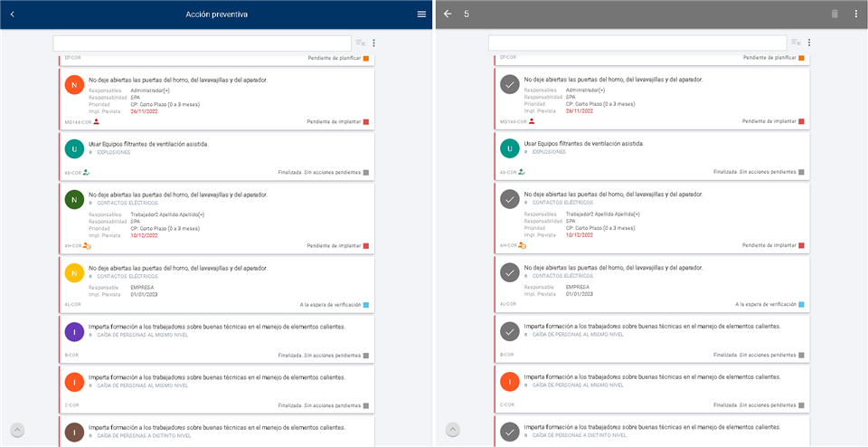Open the purple I avatar card B-COR in left panel
The width and height of the screenshot is (868, 447).
pyautogui.click(x=75, y=331)
